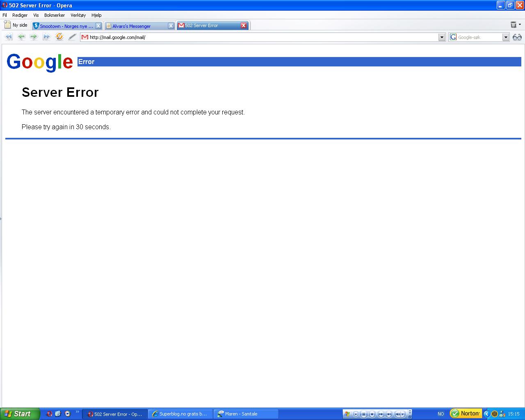Screen dimensions: 525x420
Task: Pause playback in the media player deskband
Action: tap(364, 414)
